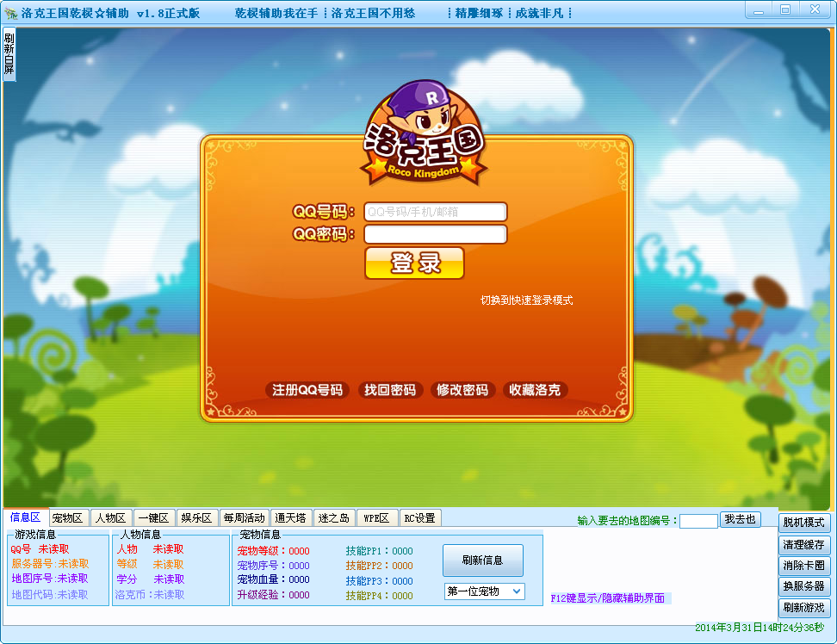
Task: Click 修改密码 button
Action: pyautogui.click(x=462, y=390)
